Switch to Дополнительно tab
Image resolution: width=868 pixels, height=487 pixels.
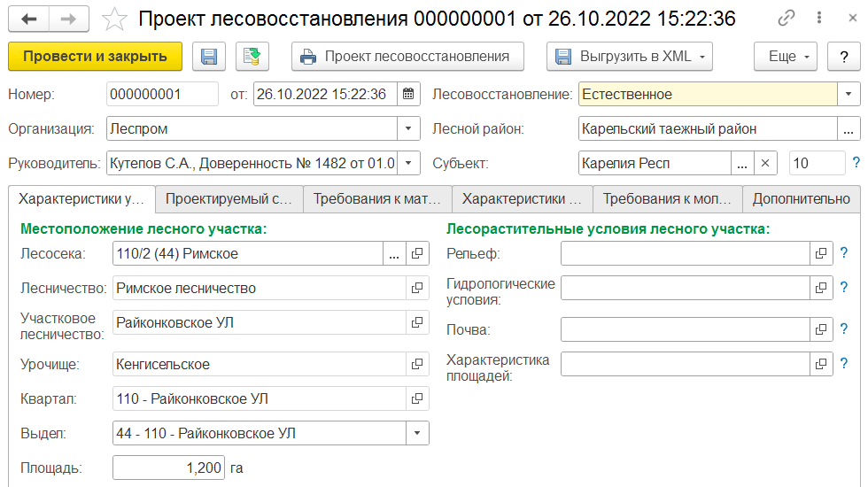(x=802, y=199)
